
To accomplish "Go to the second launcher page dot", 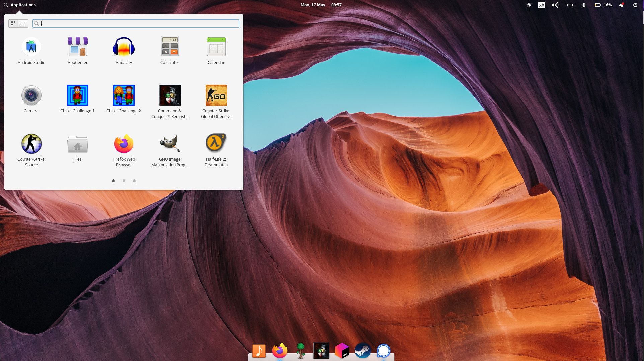I will (x=124, y=181).
